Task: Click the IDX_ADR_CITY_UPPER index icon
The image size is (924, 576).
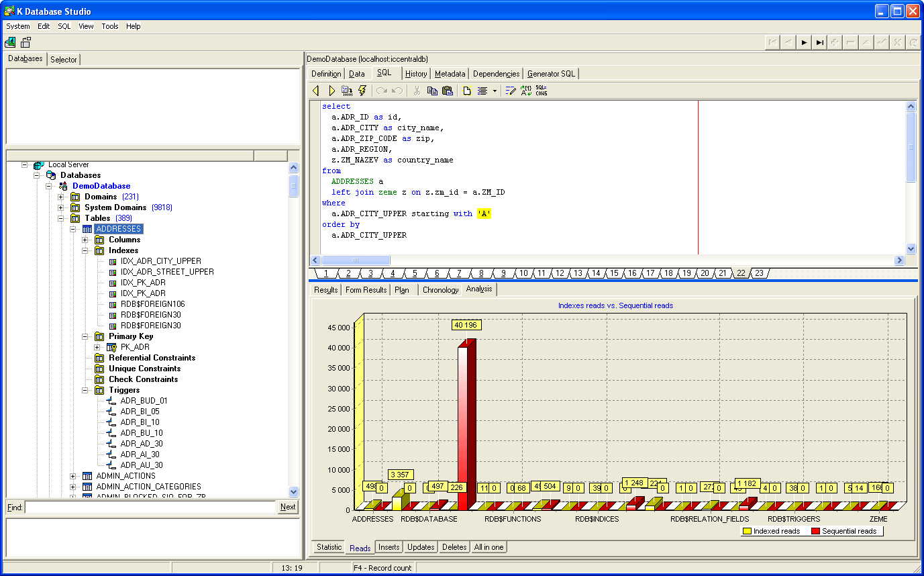Action: pos(112,261)
